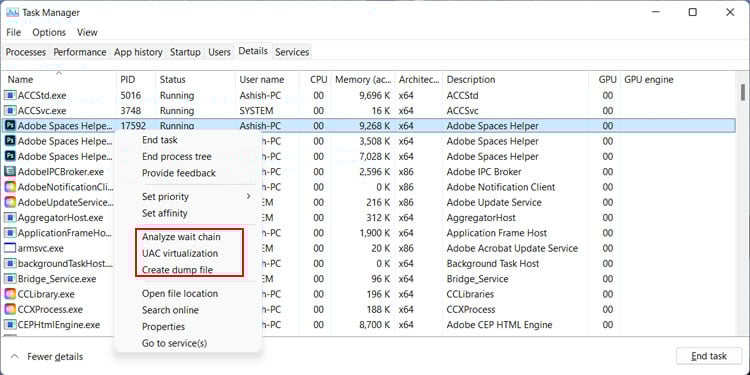Select the ACCStd.exe row name
This screenshot has height=375, width=750.
(x=42, y=95)
